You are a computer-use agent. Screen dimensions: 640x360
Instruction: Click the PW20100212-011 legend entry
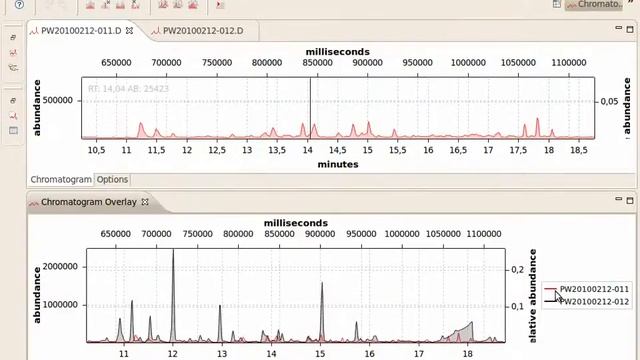pos(594,289)
